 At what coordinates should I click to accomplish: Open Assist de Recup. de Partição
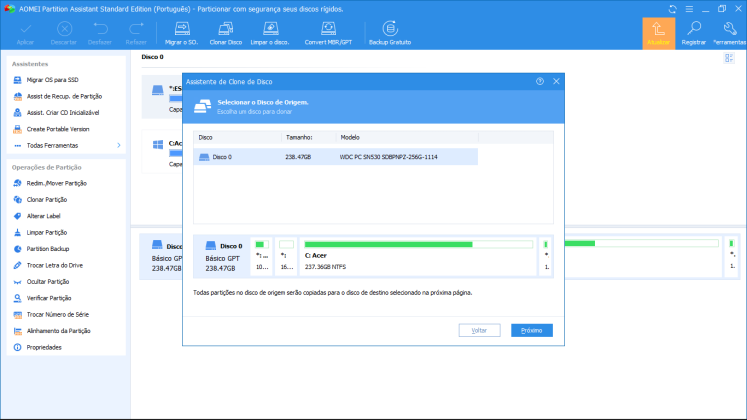coord(66,96)
